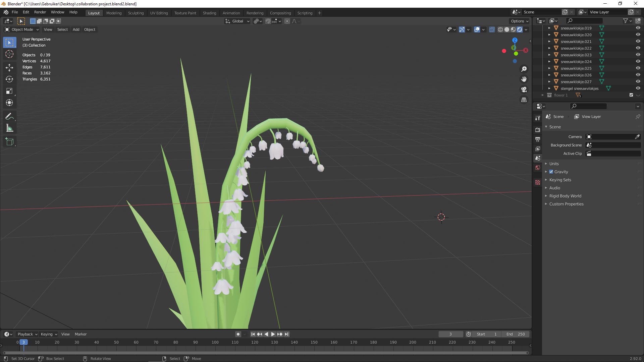Switch to the Sculpting workspace tab
Image resolution: width=644 pixels, height=362 pixels.
tap(136, 13)
